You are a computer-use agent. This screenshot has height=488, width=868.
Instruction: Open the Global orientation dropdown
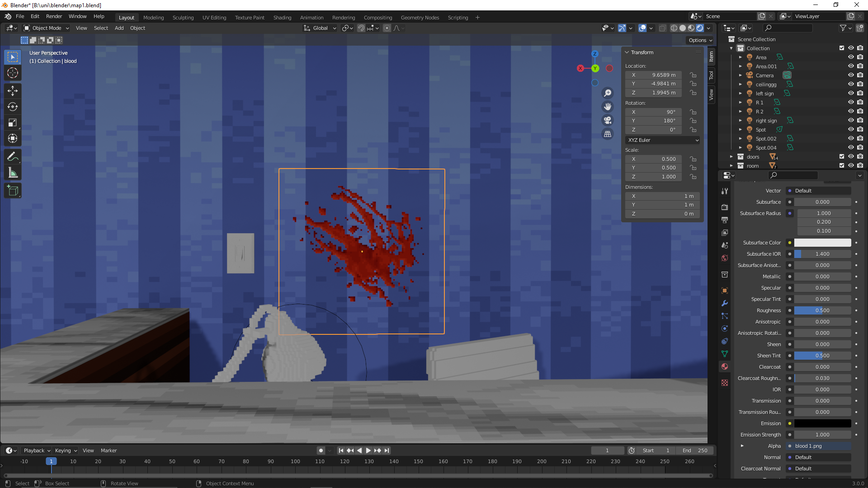click(x=320, y=28)
